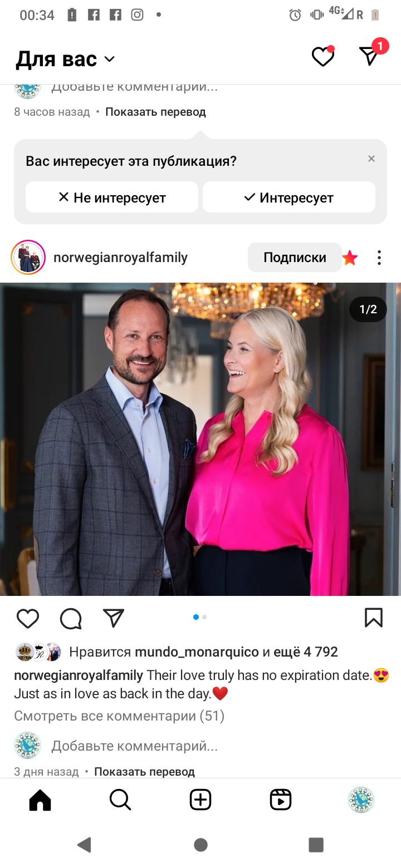Image resolution: width=401 pixels, height=868 pixels.
Task: Open the Подписки following button
Action: (295, 258)
